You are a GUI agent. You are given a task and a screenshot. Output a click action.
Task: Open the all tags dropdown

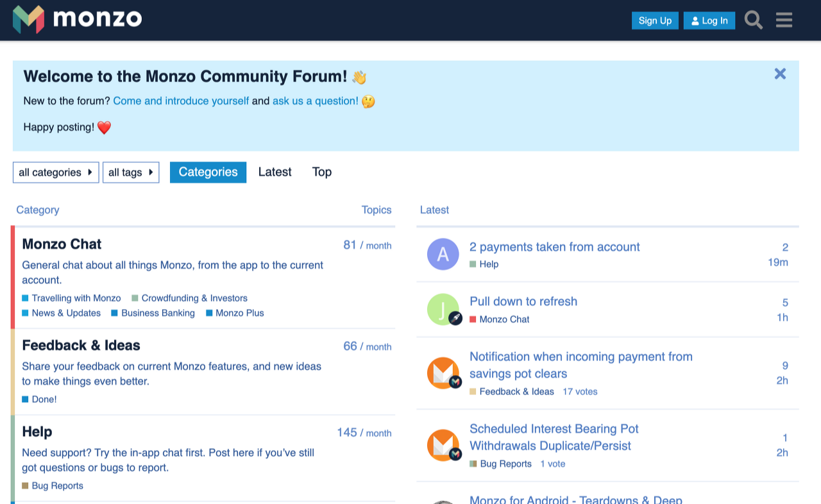click(131, 172)
